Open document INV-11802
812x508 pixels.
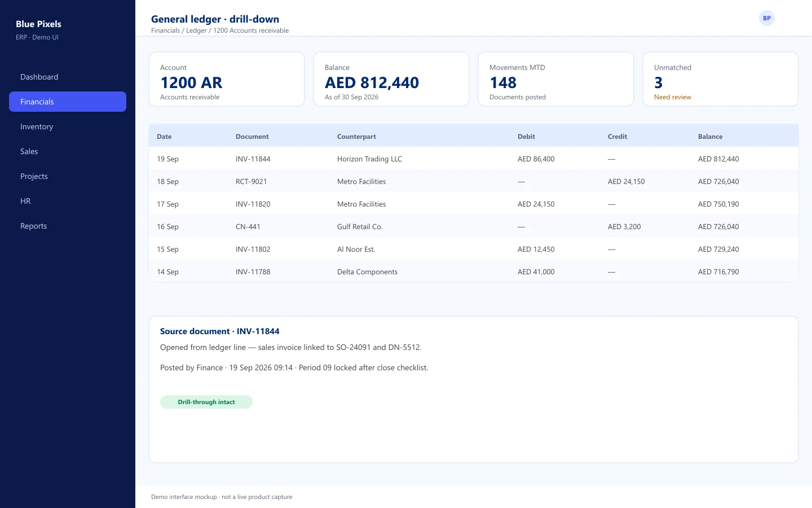pos(253,249)
